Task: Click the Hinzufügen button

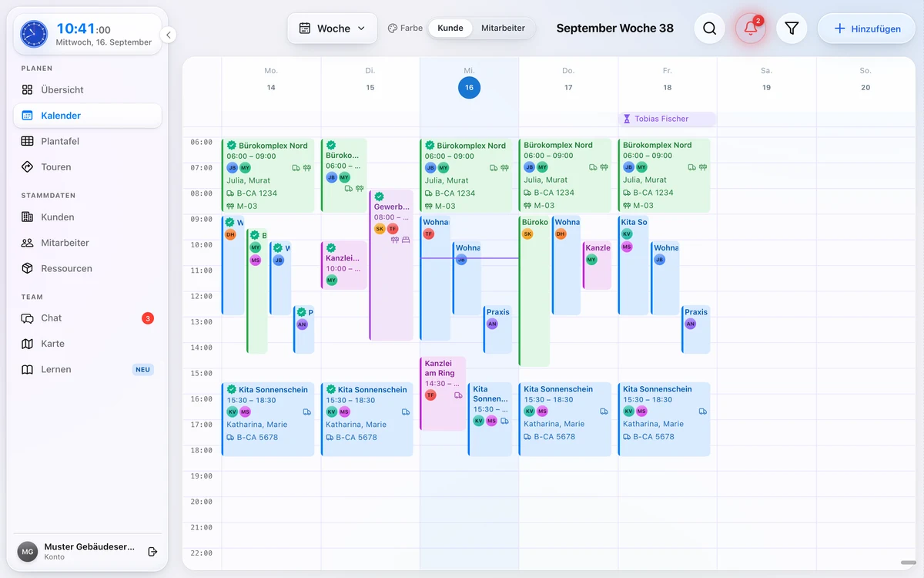Action: (x=866, y=29)
